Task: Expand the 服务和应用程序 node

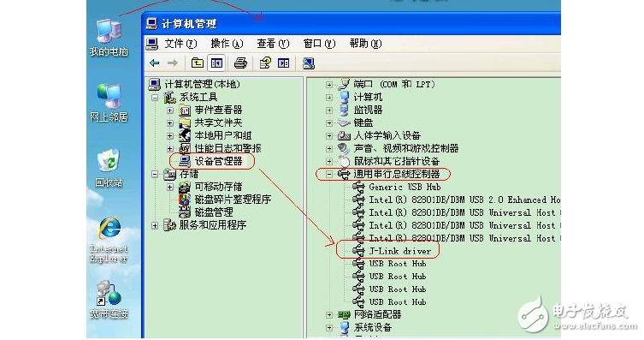Action: tap(155, 225)
